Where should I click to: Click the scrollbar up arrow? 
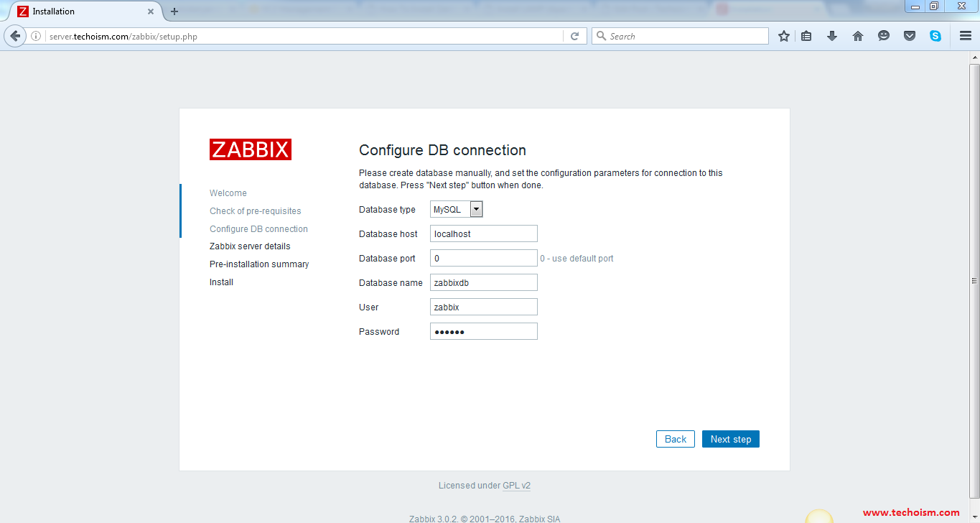click(974, 57)
